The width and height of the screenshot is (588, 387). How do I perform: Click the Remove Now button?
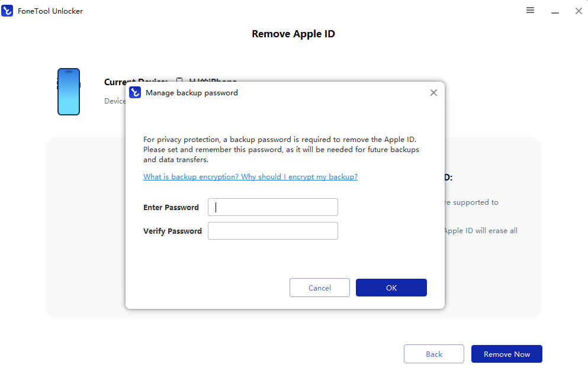(506, 354)
